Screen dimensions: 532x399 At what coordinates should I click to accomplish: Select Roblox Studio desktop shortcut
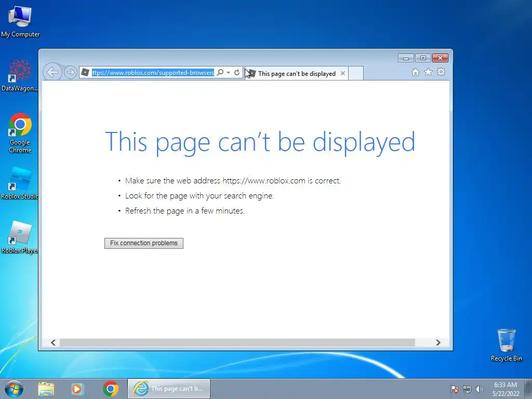pyautogui.click(x=20, y=183)
